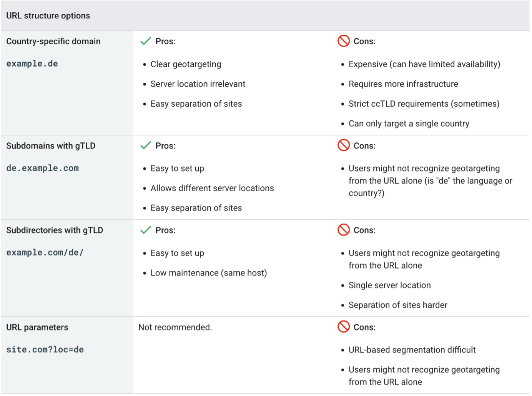Click 'Low maintenance (same host)' bullet item
Viewport: 532px width, 396px height.
pos(208,273)
